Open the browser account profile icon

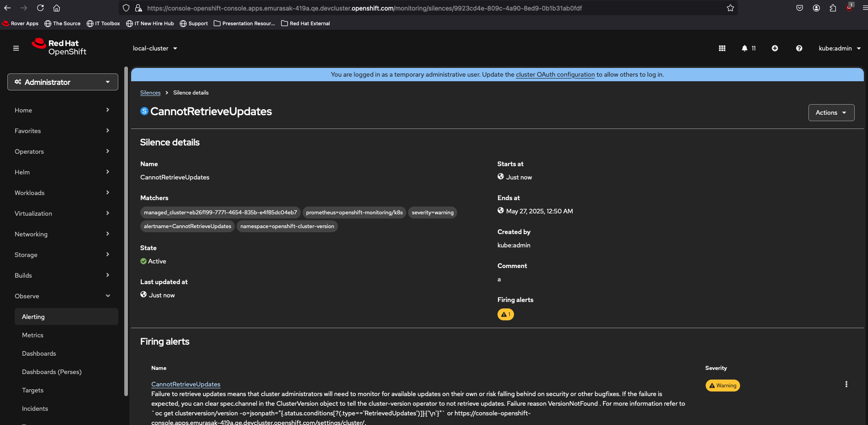[816, 8]
